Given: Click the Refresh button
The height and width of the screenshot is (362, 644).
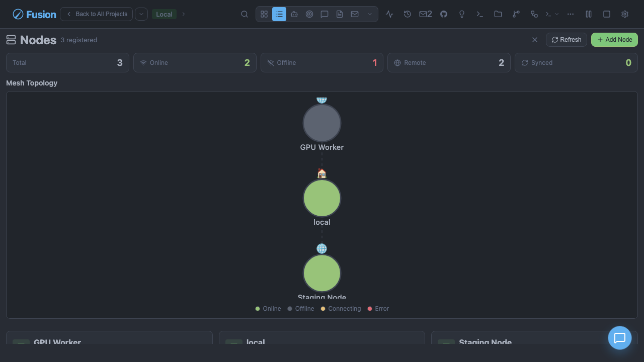Looking at the screenshot, I should (567, 40).
